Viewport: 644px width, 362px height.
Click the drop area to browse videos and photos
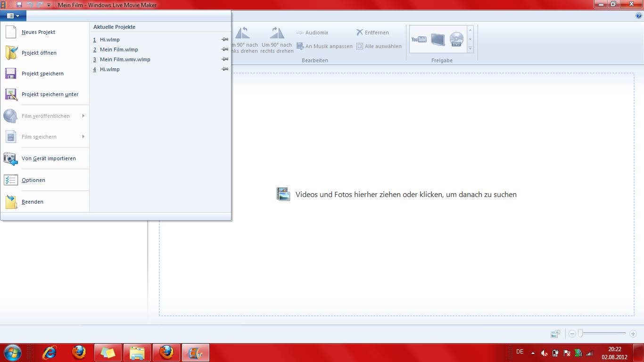[396, 194]
